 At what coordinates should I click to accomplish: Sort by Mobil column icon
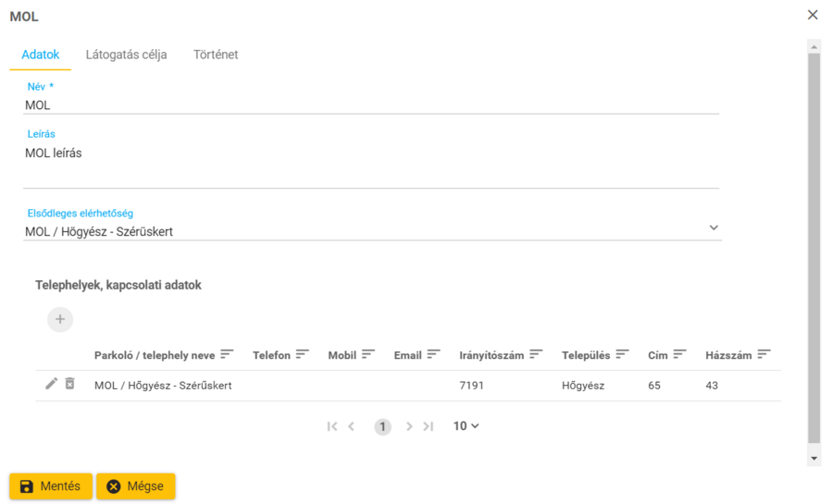coord(367,355)
